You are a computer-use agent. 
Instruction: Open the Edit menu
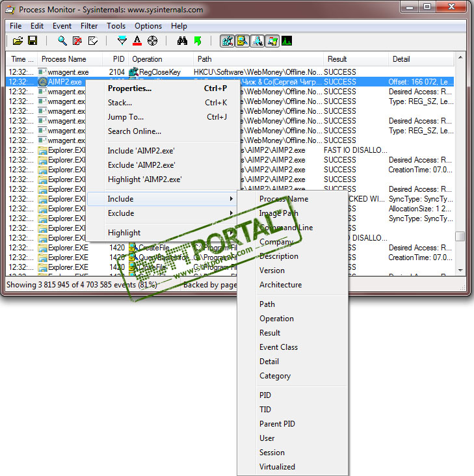[x=37, y=26]
